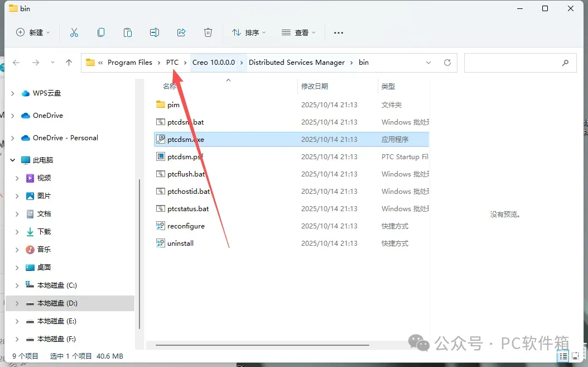
Task: Open the three-dot More options menu
Action: click(339, 33)
